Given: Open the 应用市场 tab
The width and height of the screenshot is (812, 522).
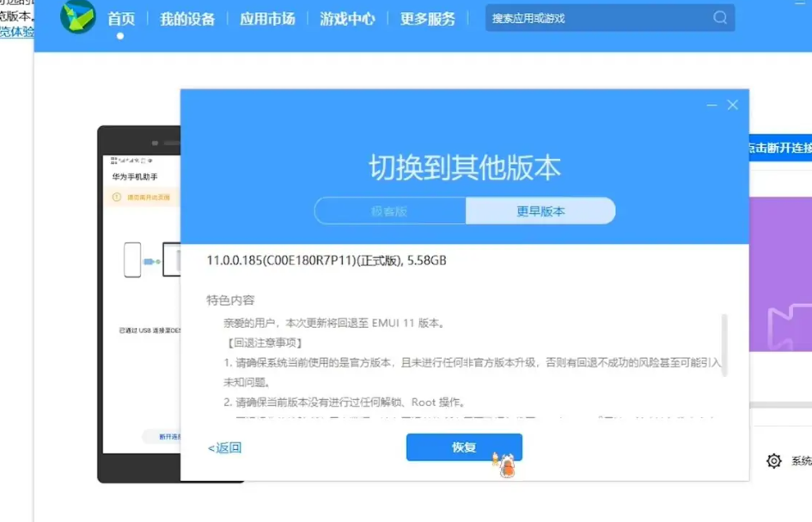Looking at the screenshot, I should (x=267, y=19).
